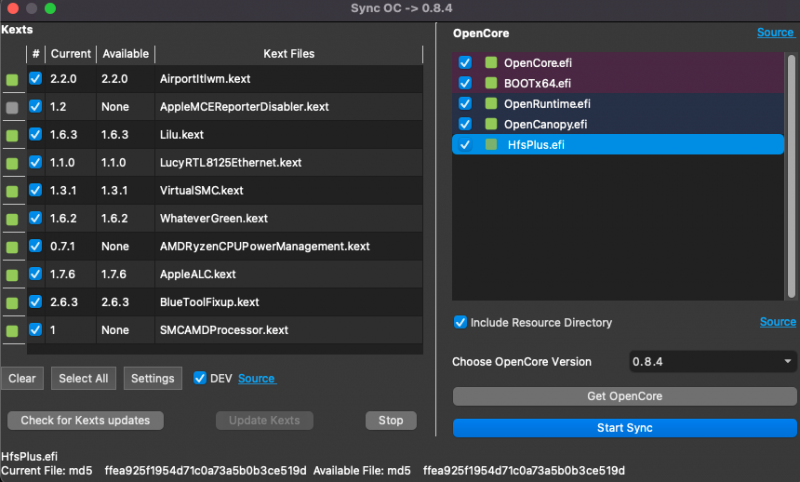
Task: Click the green status indicator for the AppleALC.kext row
Action: point(12,275)
